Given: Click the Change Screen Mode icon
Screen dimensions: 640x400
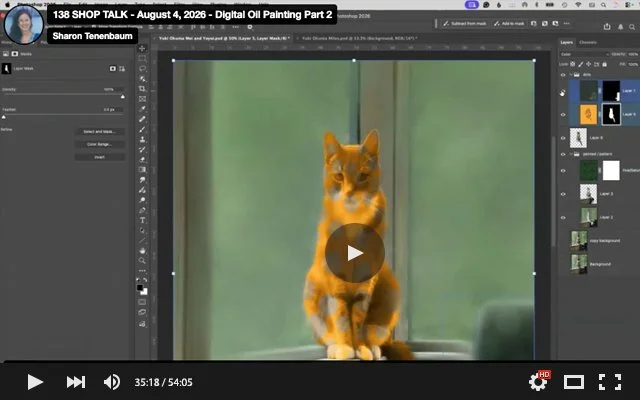Looking at the screenshot, I should point(142,313).
